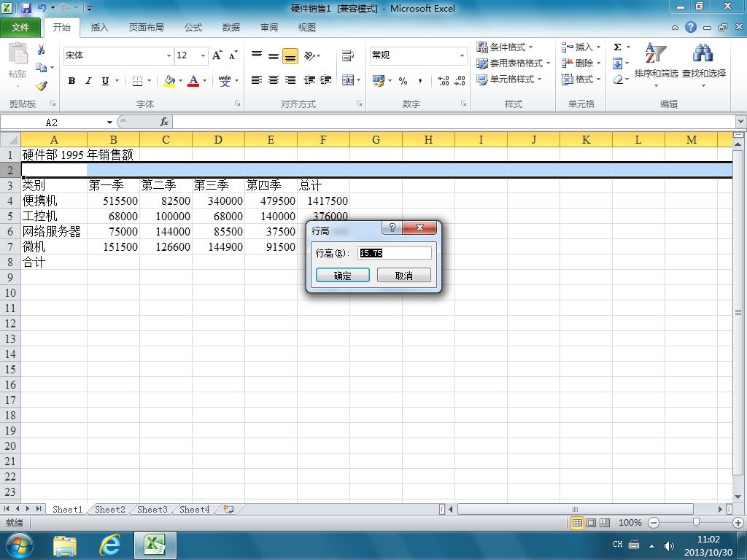Screen dimensions: 747x560
Task: Click 确定 in the 行高 dialog
Action: (x=343, y=275)
